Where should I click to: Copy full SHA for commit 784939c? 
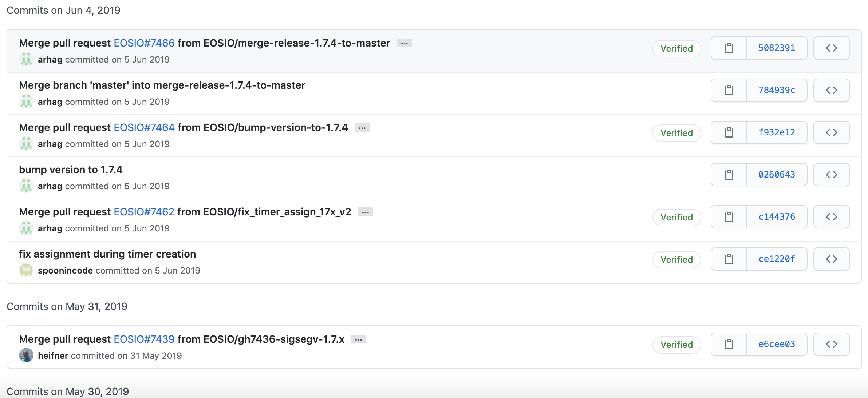click(x=729, y=90)
